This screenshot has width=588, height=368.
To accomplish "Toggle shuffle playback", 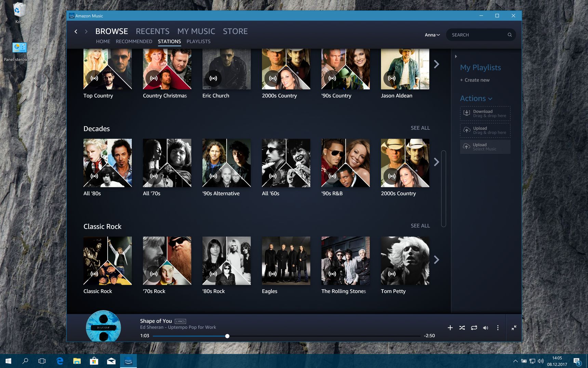I will (x=462, y=328).
